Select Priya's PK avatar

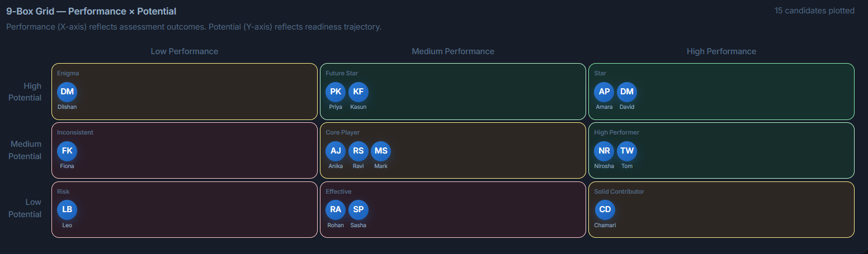click(x=336, y=92)
